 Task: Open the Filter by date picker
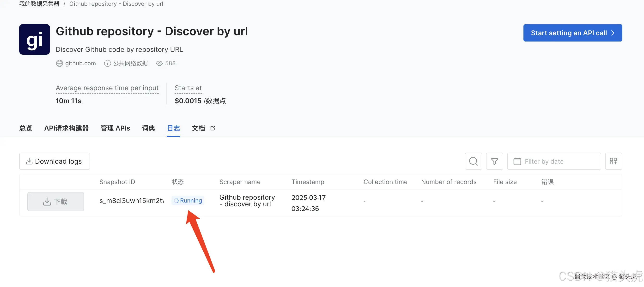coord(554,161)
